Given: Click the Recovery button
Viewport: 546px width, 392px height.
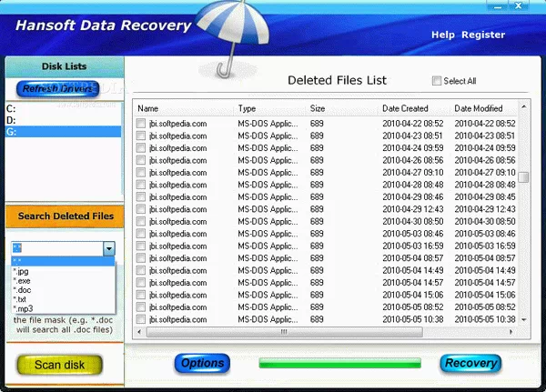Looking at the screenshot, I should point(470,363).
